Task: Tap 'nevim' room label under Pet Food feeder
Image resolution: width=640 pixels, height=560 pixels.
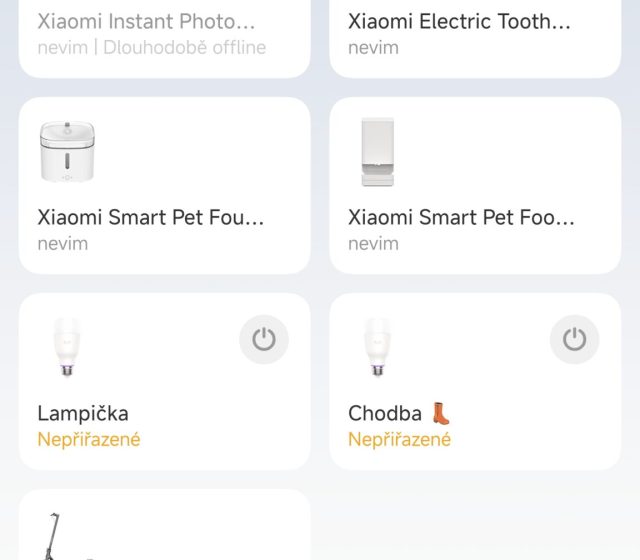Action: click(374, 243)
